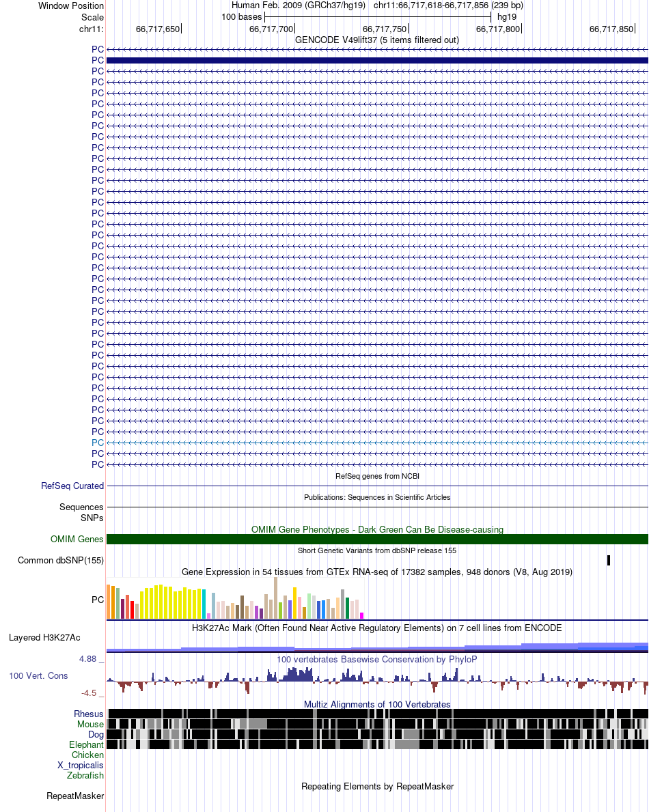Click the PC label beside GTEx chart

pos(98,600)
